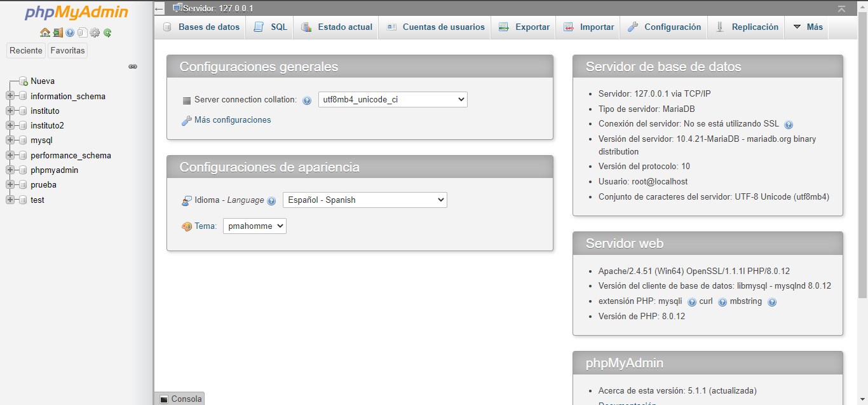Open the Consola bar
Image resolution: width=868 pixels, height=405 pixels.
pos(180,399)
